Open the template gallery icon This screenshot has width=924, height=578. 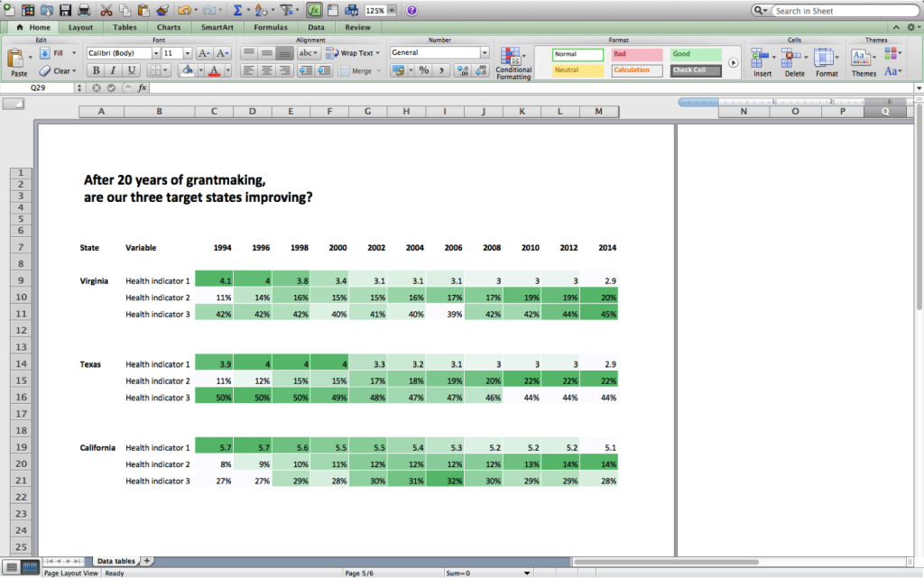(x=28, y=10)
